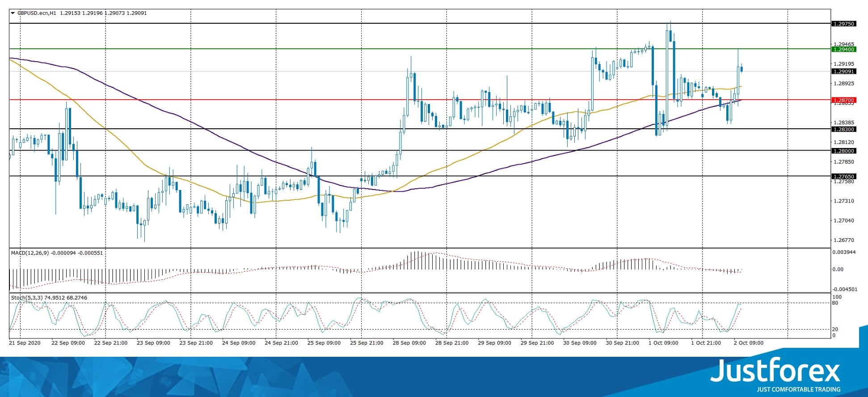Click the 30 Sep 09:00 time label
Image resolution: width=868 pixels, height=397 pixels.
(580, 343)
